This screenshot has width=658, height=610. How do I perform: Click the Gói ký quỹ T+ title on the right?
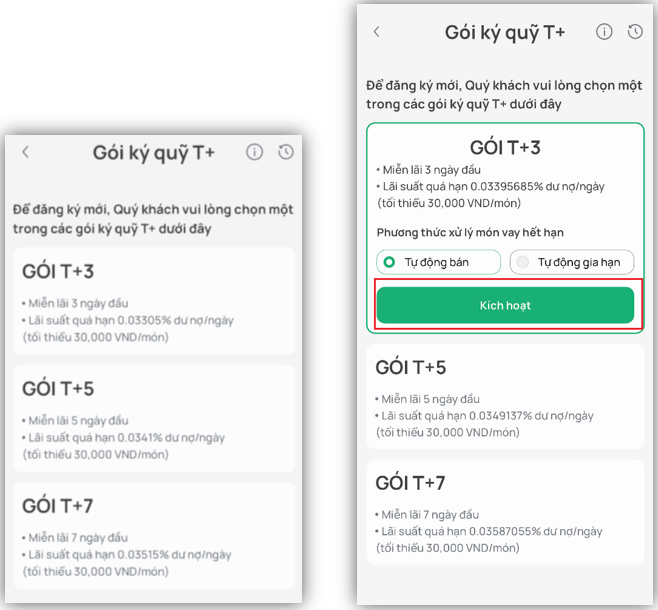pyautogui.click(x=505, y=33)
